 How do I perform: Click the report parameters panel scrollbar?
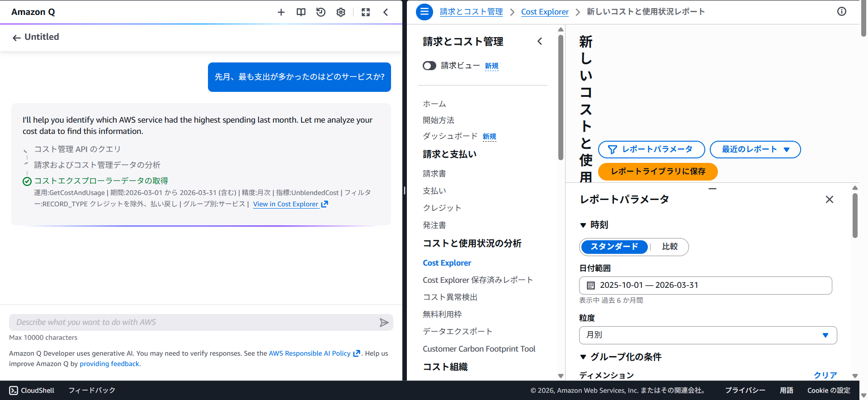(855, 216)
